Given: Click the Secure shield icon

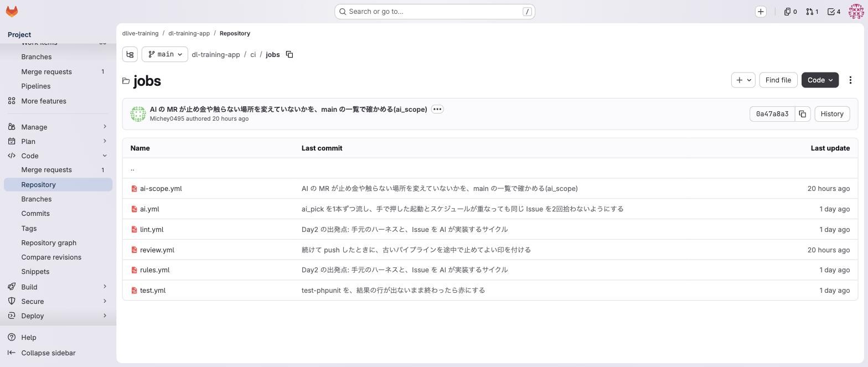Looking at the screenshot, I should 12,301.
